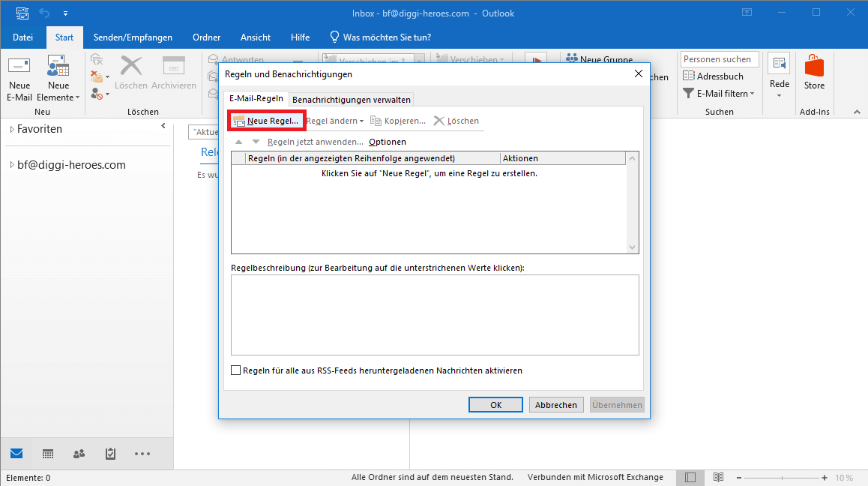Click the Abbrechen button
Screen dimensions: 868x486
click(x=555, y=405)
